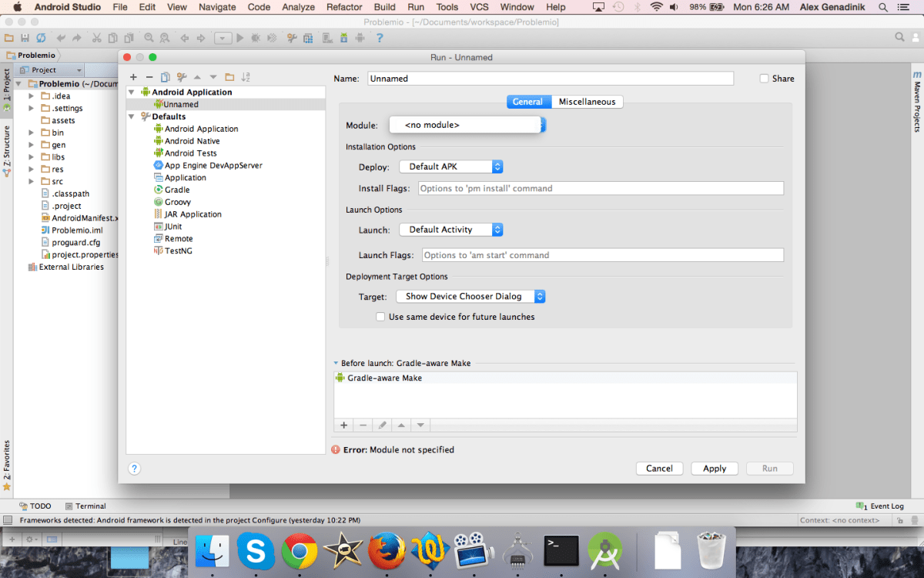Open search everywhere magnifier at top right
Image resolution: width=924 pixels, height=578 pixels.
point(899,37)
